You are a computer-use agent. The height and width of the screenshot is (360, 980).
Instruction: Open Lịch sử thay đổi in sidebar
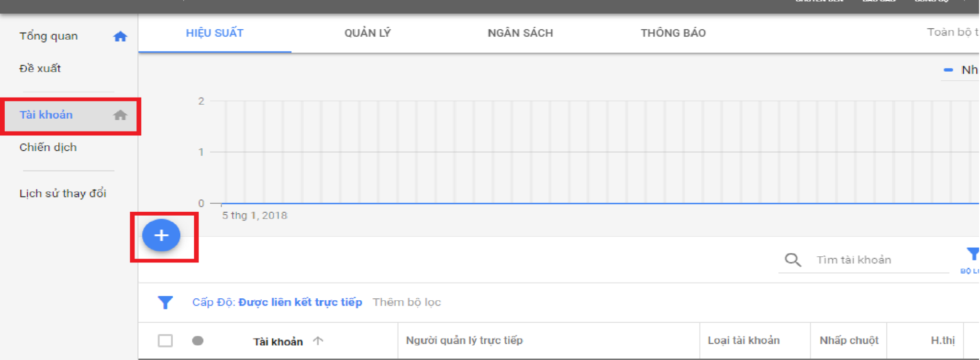(x=63, y=194)
